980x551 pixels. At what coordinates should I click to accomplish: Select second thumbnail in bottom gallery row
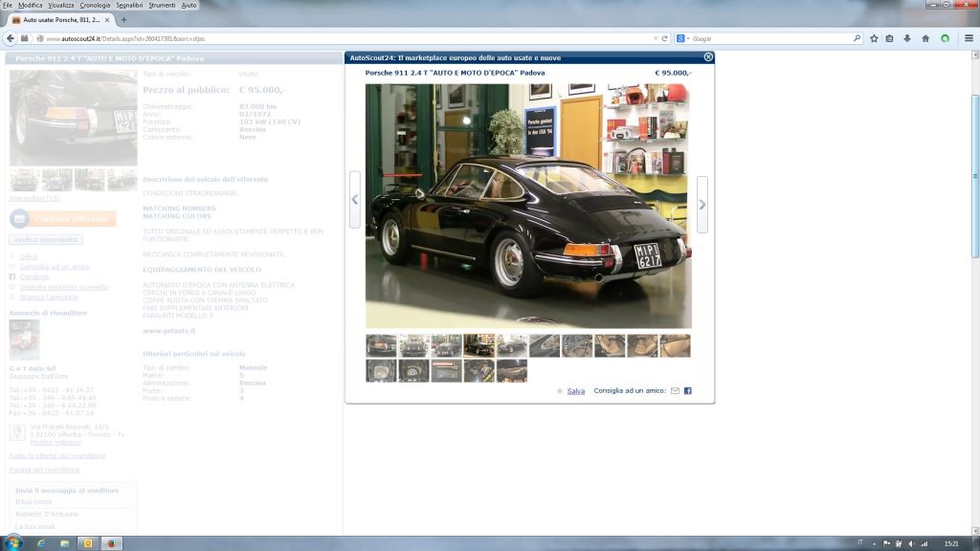tap(413, 370)
